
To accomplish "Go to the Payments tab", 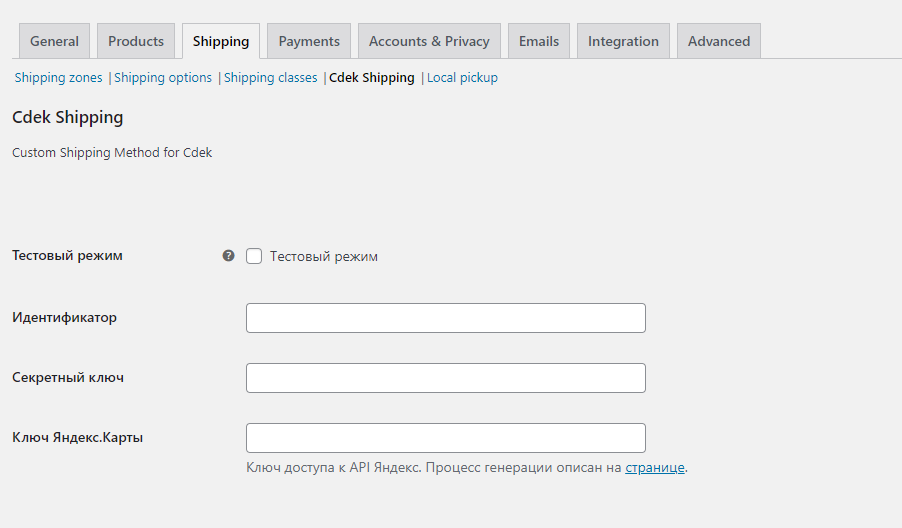I will point(309,41).
